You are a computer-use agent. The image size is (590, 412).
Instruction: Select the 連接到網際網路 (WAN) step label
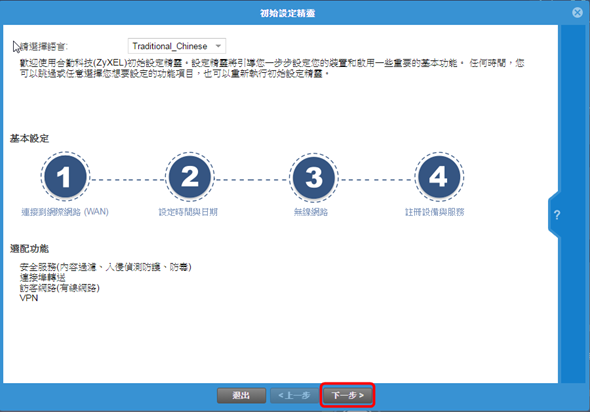65,212
